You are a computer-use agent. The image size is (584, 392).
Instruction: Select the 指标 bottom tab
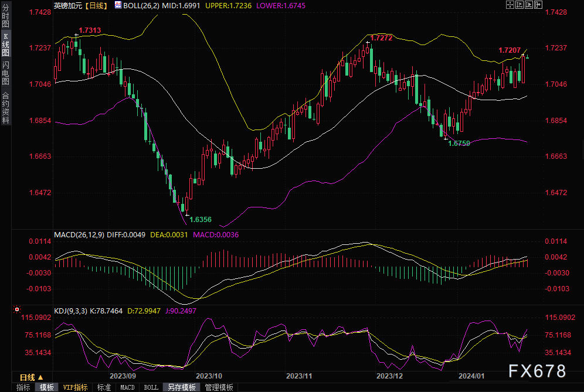[x=23, y=387]
